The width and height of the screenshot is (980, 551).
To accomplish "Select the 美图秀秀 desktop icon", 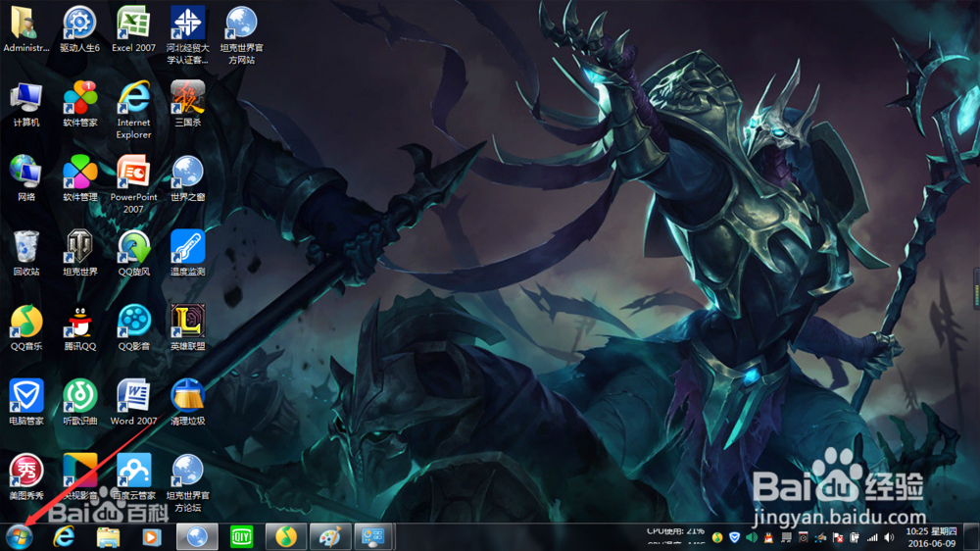I will coord(26,476).
